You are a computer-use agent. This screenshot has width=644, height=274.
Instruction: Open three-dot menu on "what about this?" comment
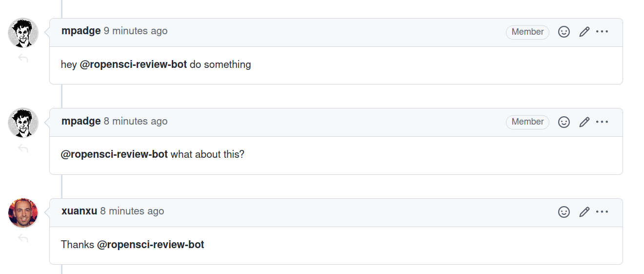[x=602, y=122]
